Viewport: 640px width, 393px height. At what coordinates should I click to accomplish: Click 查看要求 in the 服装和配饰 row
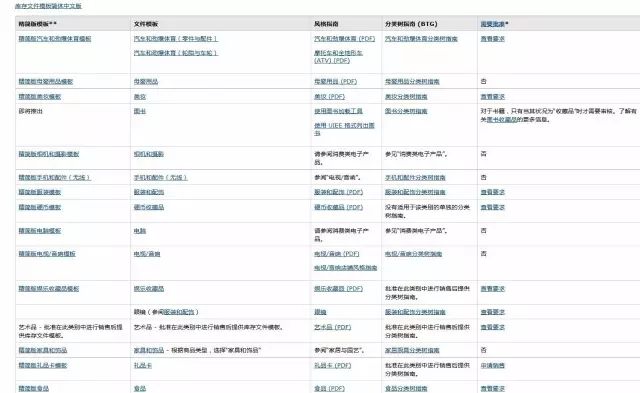pos(493,192)
